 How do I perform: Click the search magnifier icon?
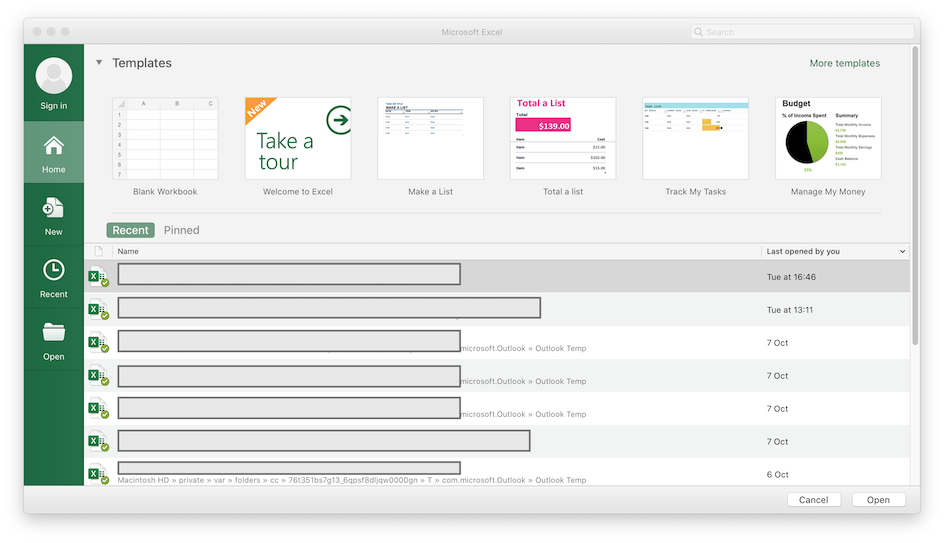click(698, 32)
